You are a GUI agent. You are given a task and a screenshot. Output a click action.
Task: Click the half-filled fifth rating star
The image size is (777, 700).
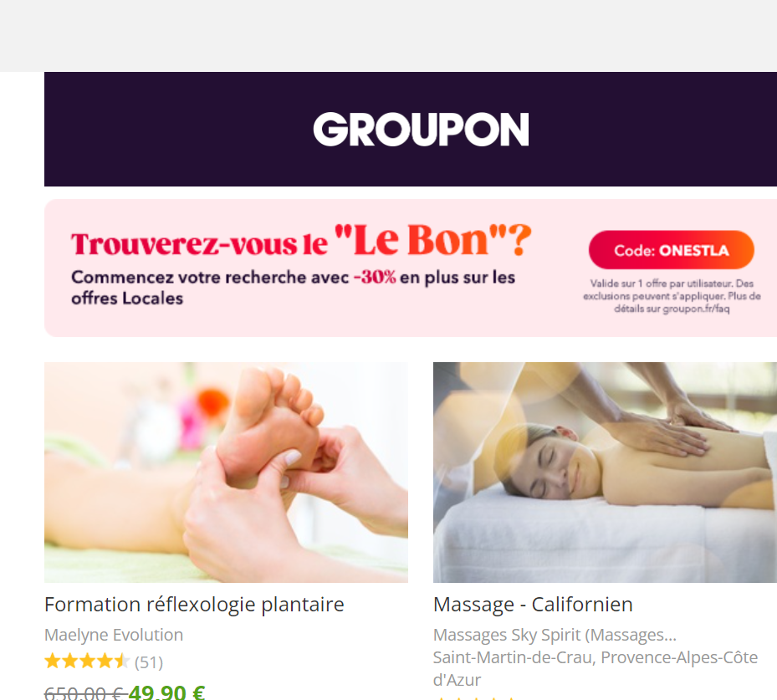click(x=122, y=662)
